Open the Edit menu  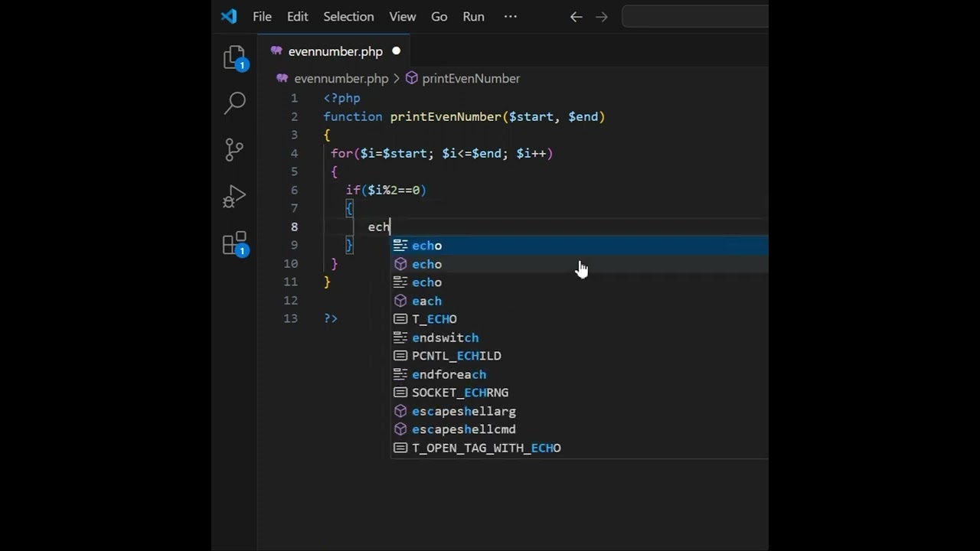pos(297,16)
